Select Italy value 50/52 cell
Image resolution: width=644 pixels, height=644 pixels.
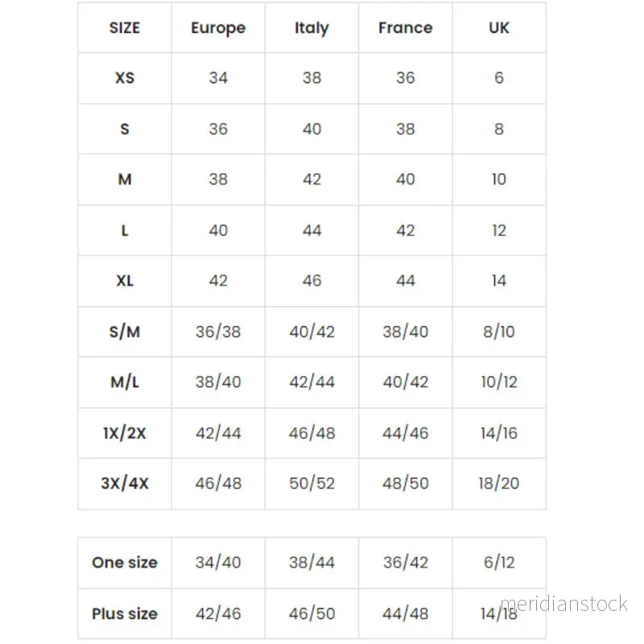(312, 484)
